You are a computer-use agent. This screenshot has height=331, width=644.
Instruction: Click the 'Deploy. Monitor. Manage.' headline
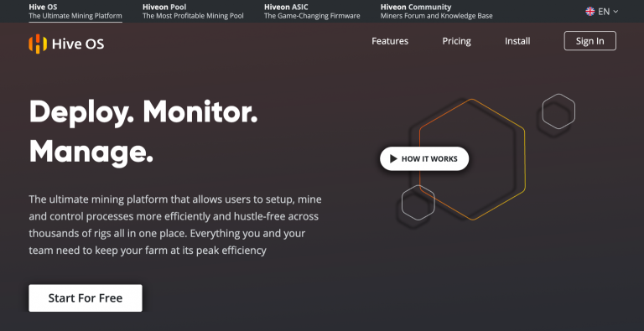coord(143,132)
